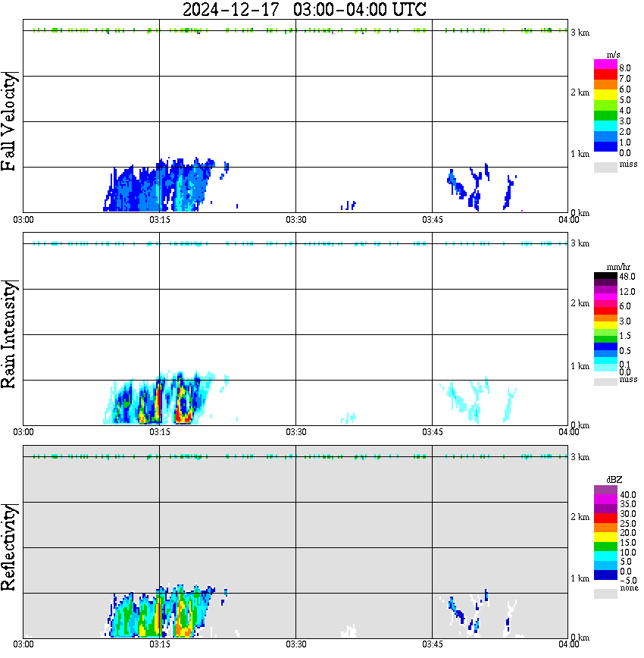
Task: Click the dark blue swatch in the dBZ legend
Action: tap(605, 575)
